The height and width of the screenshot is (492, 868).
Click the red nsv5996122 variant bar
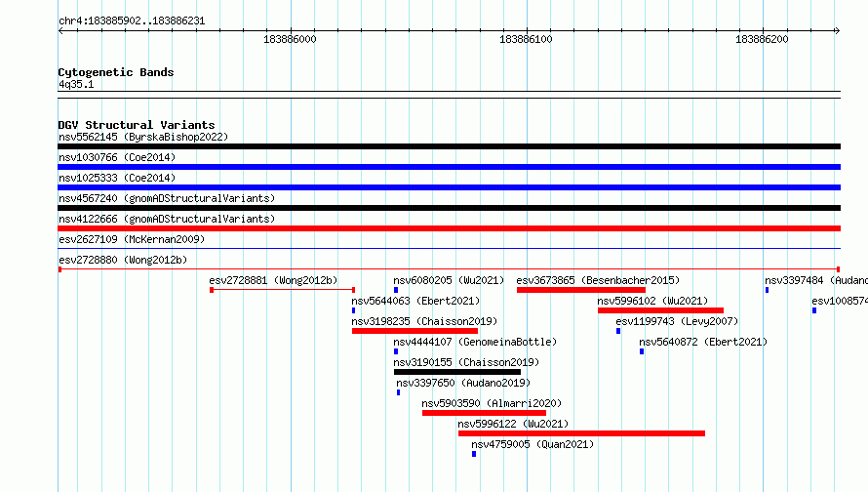coord(581,433)
